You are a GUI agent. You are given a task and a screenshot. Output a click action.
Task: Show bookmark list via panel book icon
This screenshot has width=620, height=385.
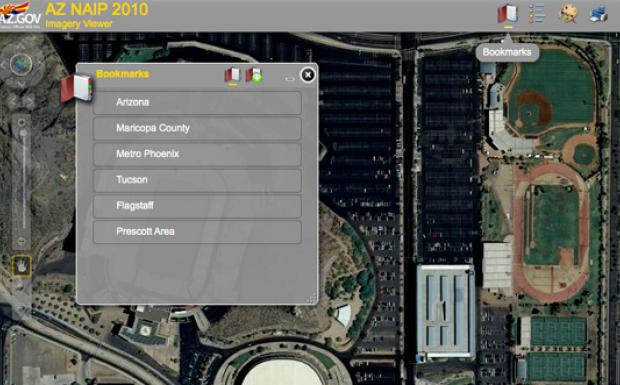click(x=232, y=75)
